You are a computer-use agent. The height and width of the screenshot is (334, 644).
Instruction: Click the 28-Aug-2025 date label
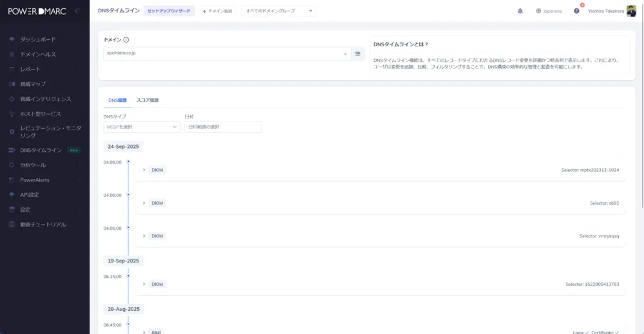[x=124, y=309]
